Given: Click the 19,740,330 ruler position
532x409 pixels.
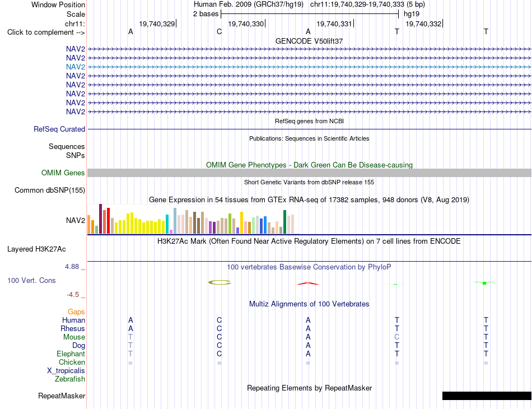Looking at the screenshot, I should click(x=246, y=24).
